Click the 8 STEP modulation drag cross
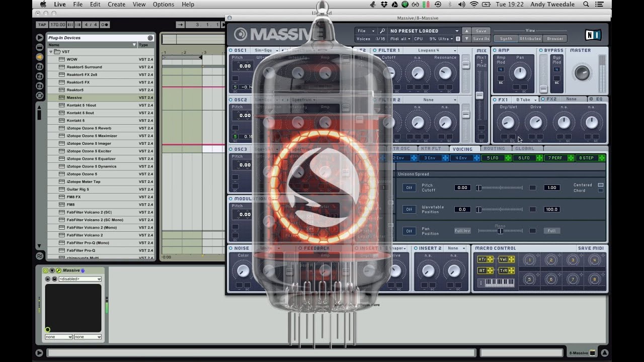This screenshot has height=362, width=644. tap(602, 158)
